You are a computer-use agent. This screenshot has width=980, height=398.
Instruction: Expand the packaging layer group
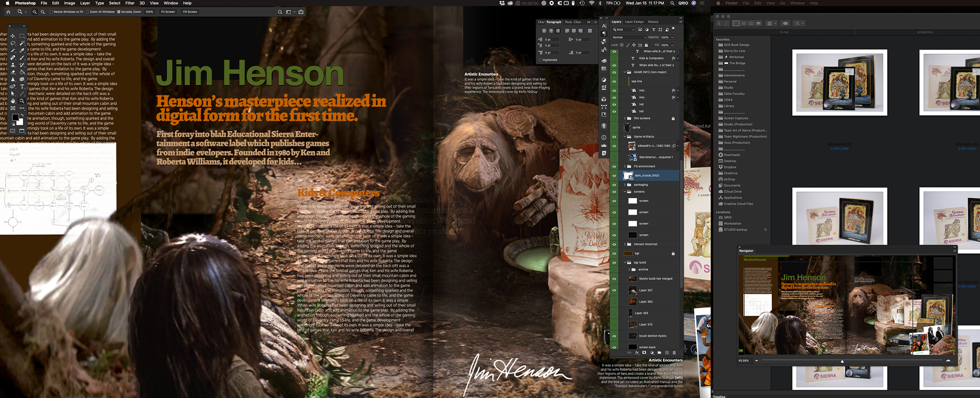[624, 184]
